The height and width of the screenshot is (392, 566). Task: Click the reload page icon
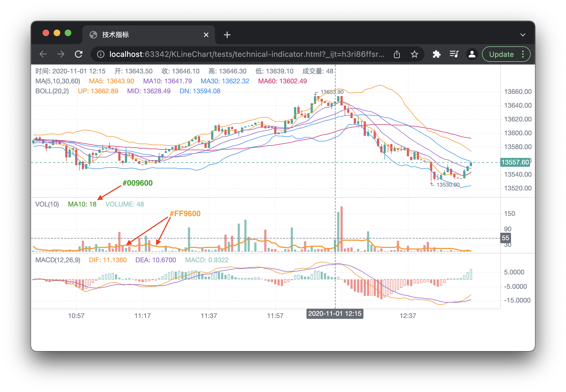coord(79,54)
